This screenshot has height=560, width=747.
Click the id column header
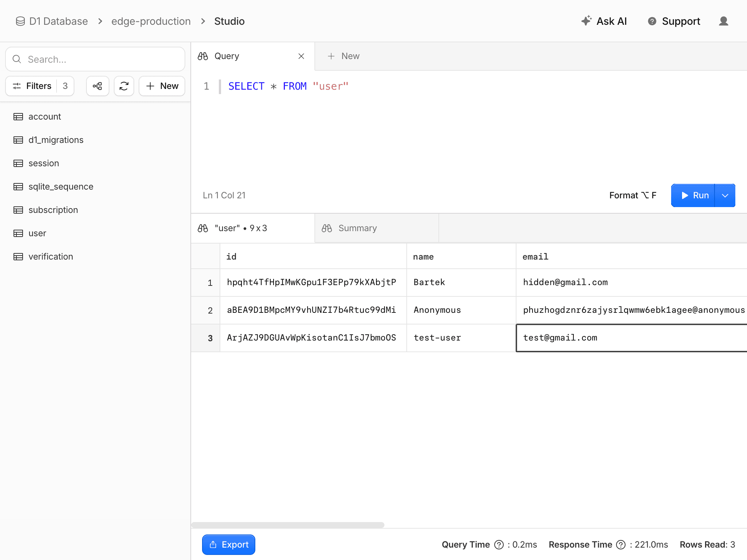coord(313,257)
